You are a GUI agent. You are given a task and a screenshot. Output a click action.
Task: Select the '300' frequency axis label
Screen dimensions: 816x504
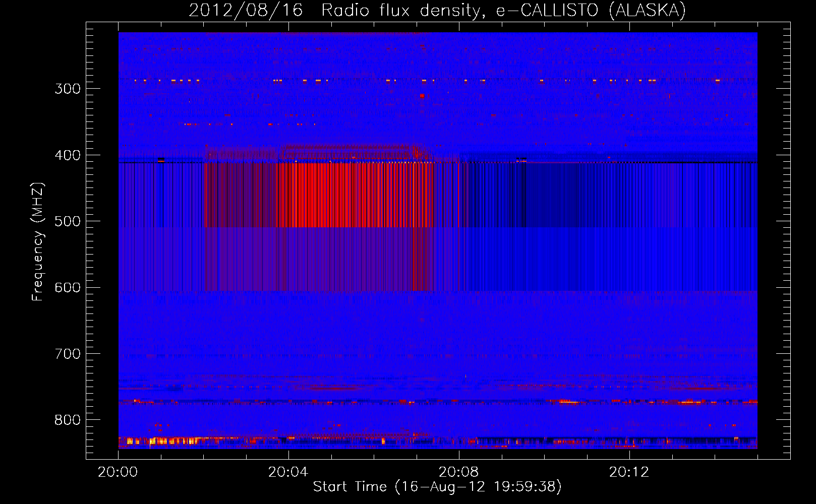68,89
